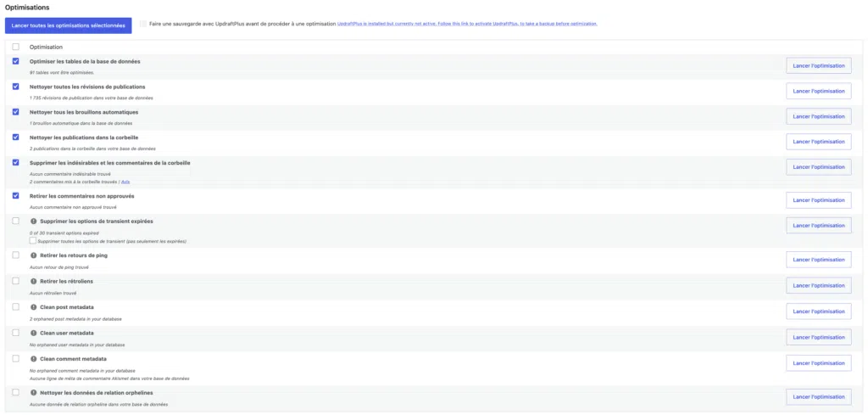
Task: Launch optimisation for database tables row
Action: pyautogui.click(x=819, y=65)
